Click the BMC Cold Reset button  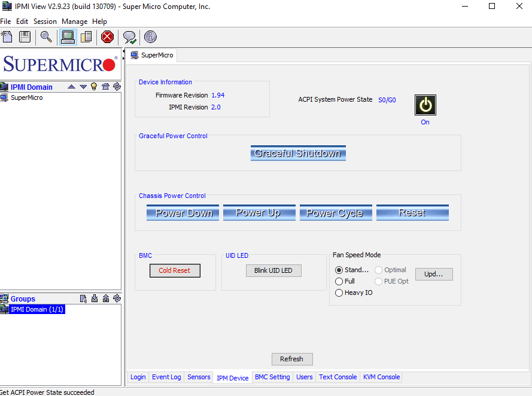[175, 270]
